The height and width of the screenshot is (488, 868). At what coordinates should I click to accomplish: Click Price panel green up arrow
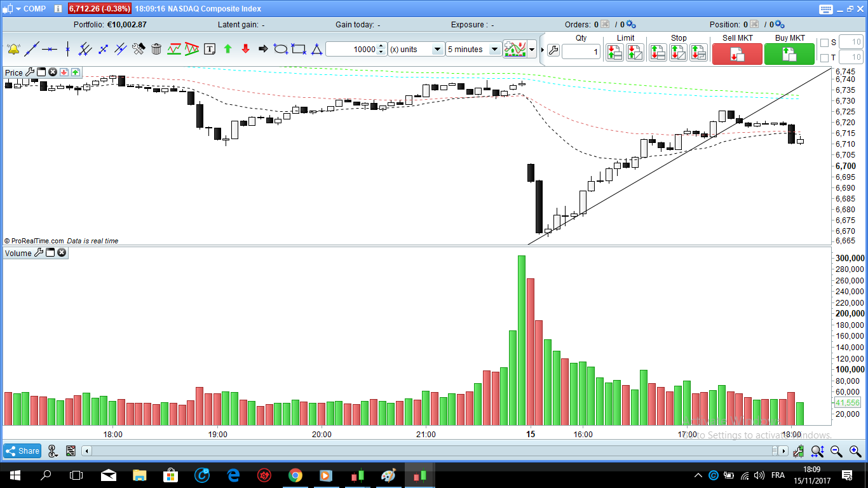pyautogui.click(x=76, y=72)
